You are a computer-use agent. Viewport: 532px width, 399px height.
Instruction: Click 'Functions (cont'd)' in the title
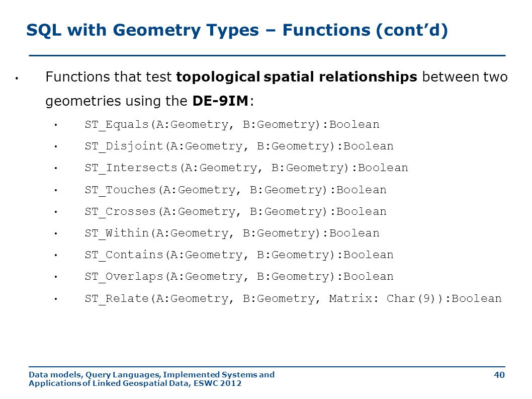pyautogui.click(x=366, y=31)
